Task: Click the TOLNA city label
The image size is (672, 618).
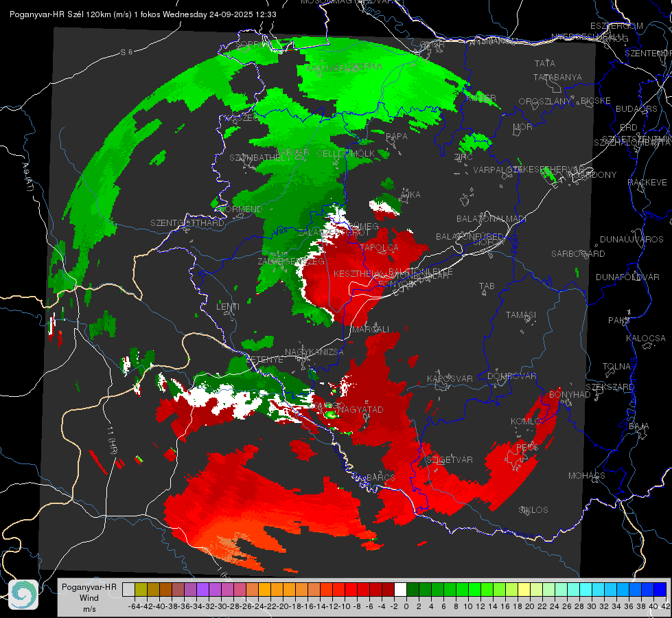Action: [x=616, y=367]
